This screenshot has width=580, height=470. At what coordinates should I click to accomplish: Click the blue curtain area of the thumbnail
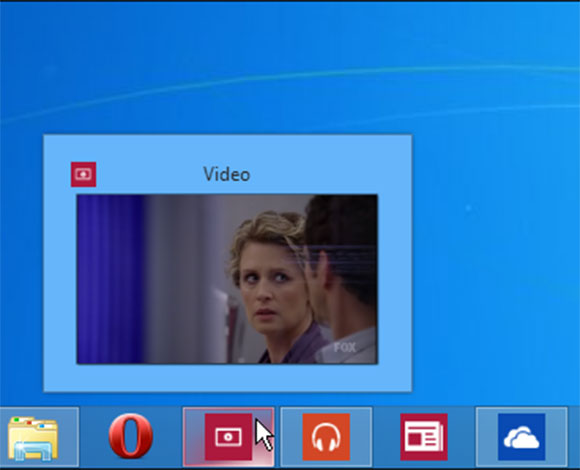click(110, 279)
